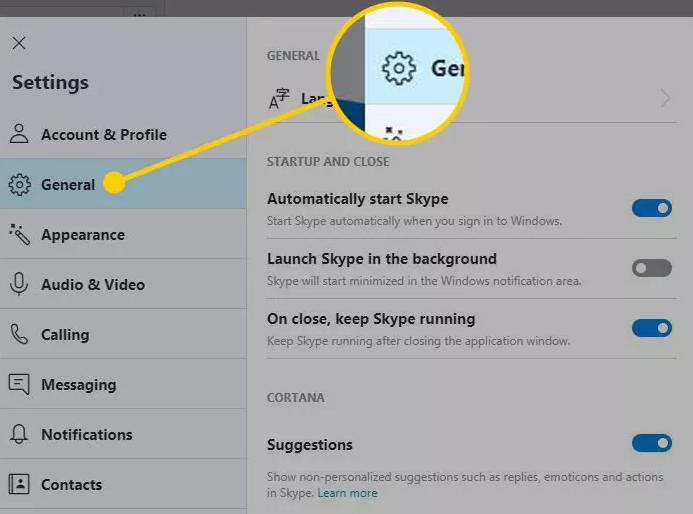Viewport: 693px width, 514px height.
Task: Disable On close, keep Skype running toggle
Action: (x=652, y=328)
